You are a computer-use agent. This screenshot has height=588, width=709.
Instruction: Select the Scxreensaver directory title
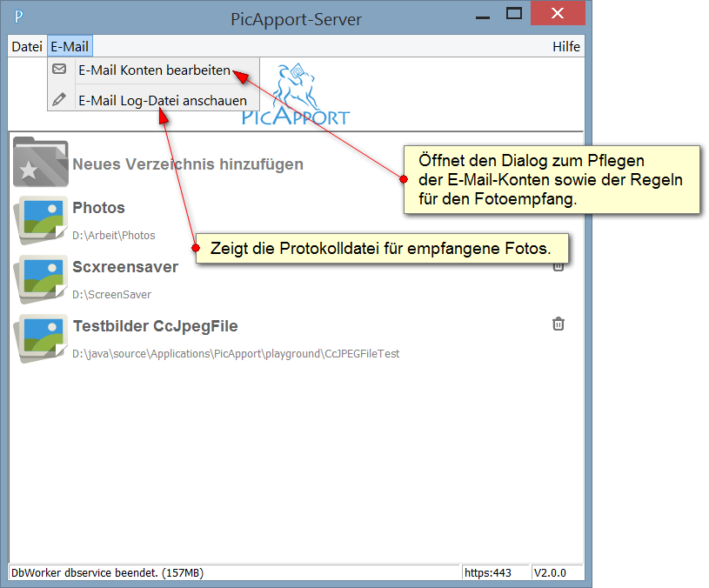click(125, 267)
